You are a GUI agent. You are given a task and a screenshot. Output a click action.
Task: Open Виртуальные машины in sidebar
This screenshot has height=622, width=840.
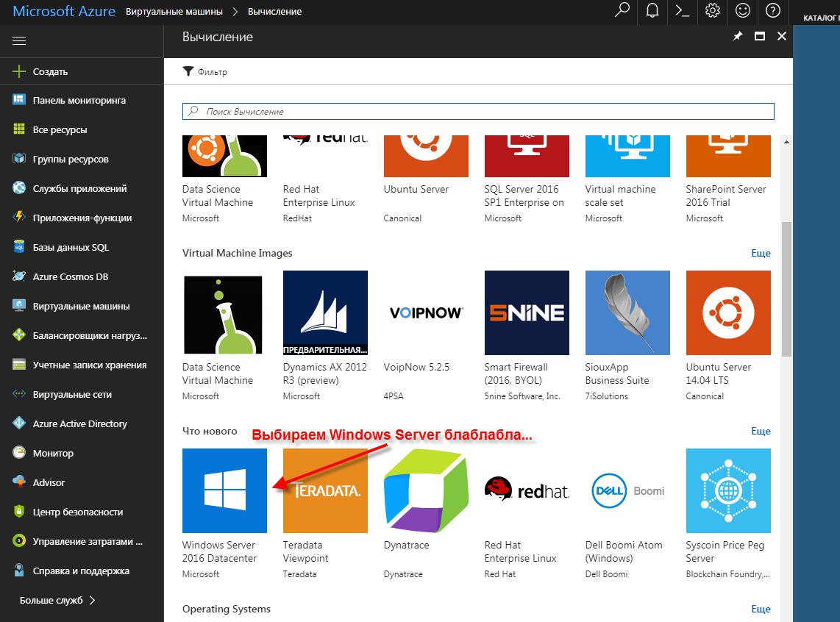tap(81, 306)
